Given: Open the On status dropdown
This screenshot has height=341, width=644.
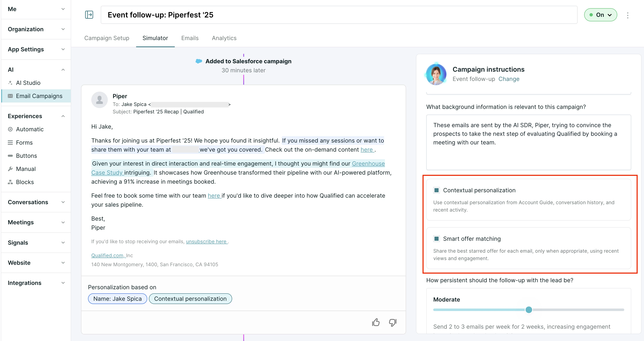Looking at the screenshot, I should 600,15.
